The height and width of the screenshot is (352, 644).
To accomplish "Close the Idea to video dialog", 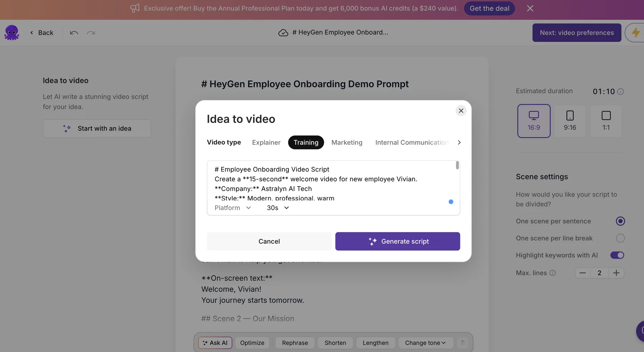I will (x=461, y=111).
